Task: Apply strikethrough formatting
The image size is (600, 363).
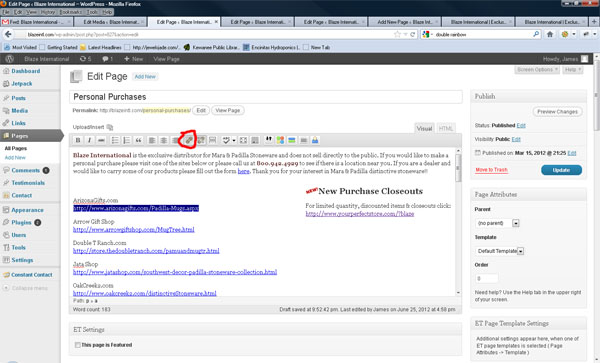Action: (x=101, y=140)
